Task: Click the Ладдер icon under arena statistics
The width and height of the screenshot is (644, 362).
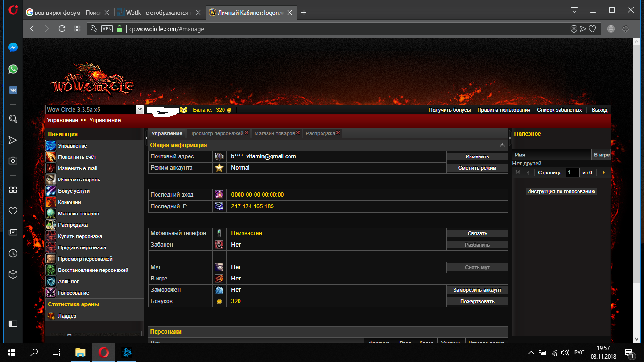Action: [x=51, y=316]
